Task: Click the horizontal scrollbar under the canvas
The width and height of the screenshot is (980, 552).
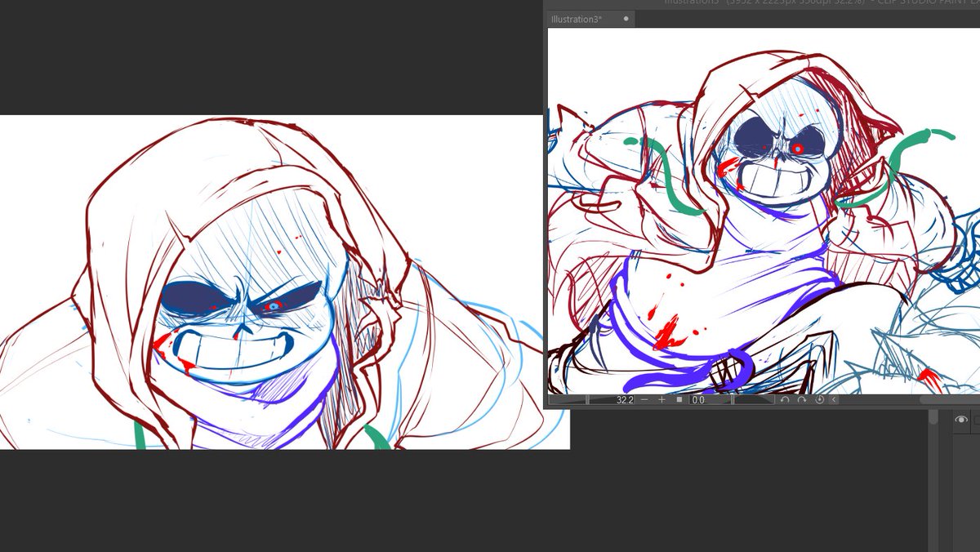Action: (950, 400)
